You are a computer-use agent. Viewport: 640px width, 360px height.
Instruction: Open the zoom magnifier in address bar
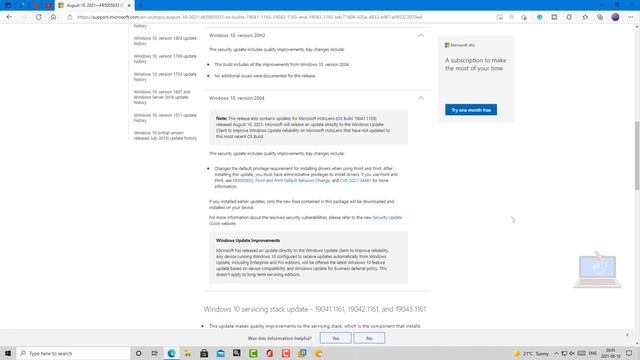coord(511,17)
